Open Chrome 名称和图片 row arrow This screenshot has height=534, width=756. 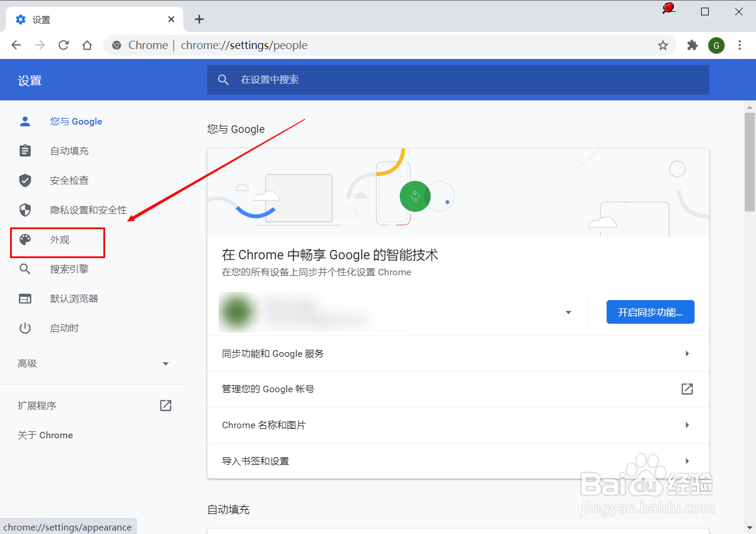pos(687,425)
